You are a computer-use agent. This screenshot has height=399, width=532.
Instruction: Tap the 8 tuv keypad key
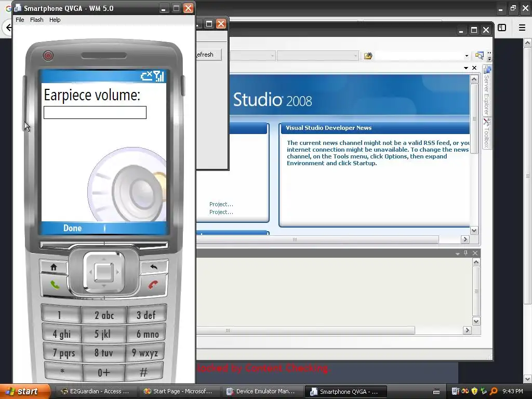click(103, 353)
